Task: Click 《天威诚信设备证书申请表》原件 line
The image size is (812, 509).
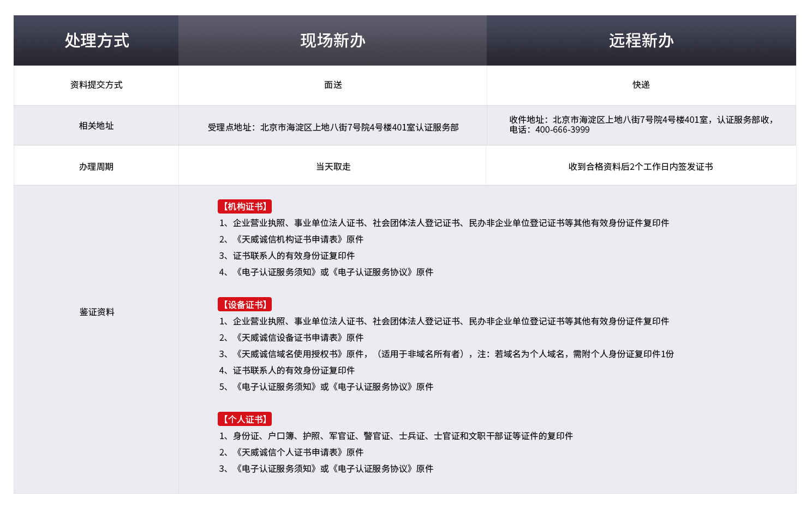Action: 298,338
